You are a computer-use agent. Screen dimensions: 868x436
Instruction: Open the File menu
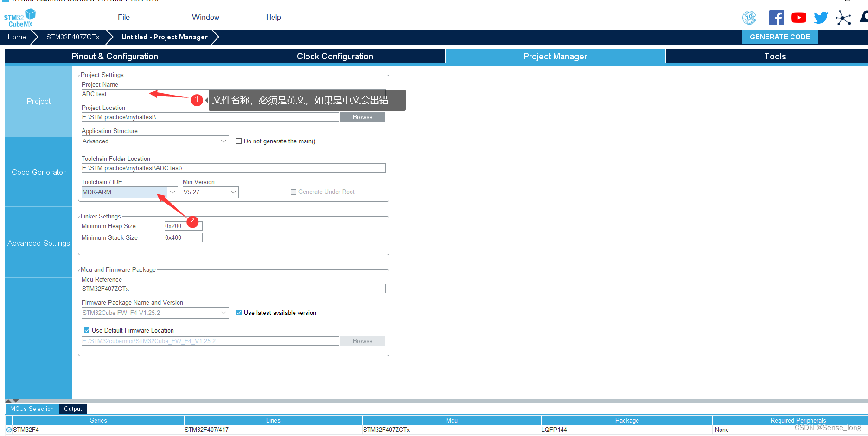coord(124,17)
